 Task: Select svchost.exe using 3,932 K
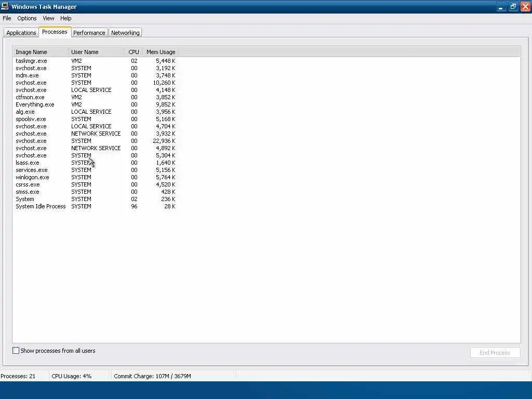pos(96,134)
